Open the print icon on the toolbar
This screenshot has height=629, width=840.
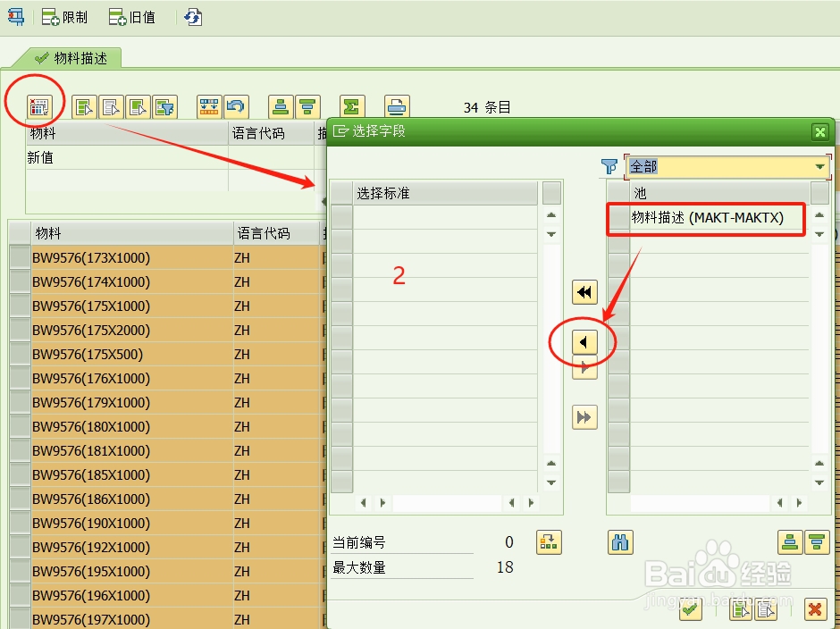[397, 106]
